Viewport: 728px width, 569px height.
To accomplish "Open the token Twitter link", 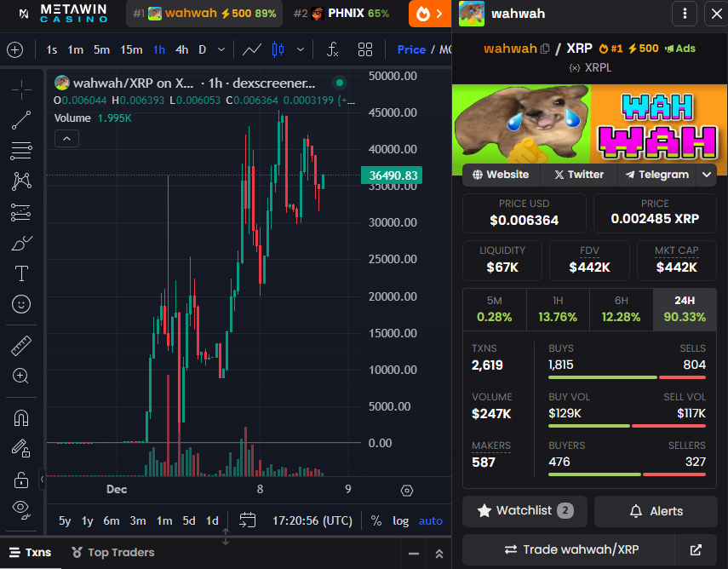I will coord(579,175).
